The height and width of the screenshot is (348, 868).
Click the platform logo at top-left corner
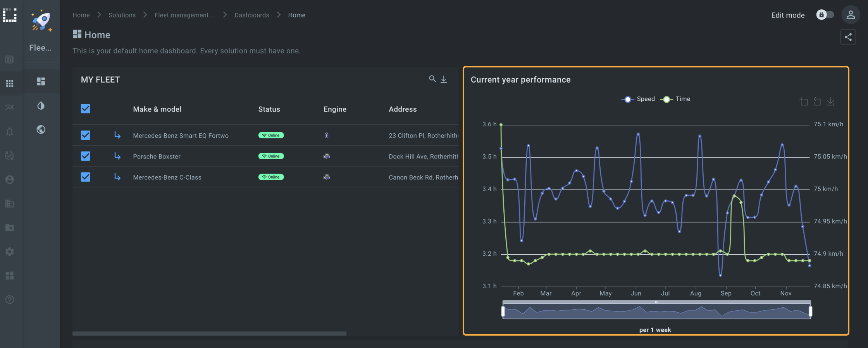(10, 15)
